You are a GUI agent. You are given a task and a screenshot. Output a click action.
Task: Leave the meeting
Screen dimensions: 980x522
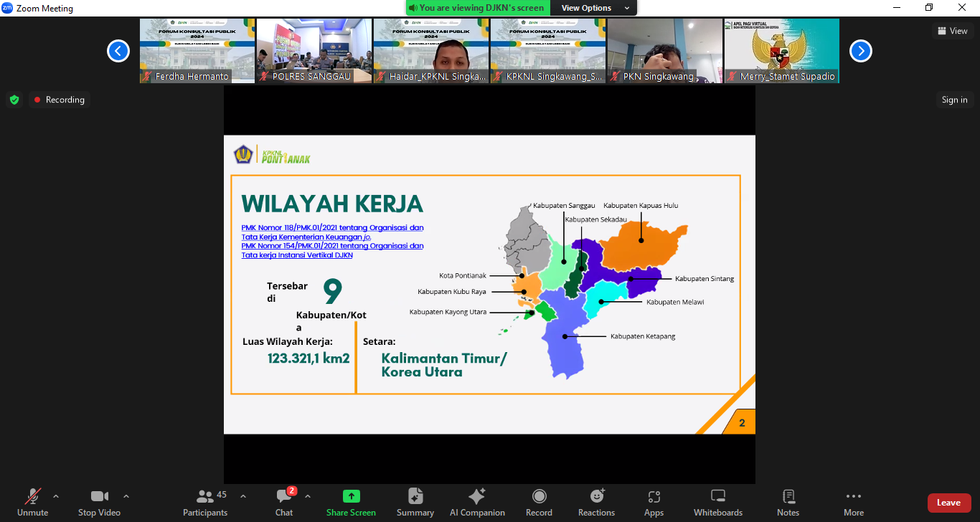click(x=948, y=503)
